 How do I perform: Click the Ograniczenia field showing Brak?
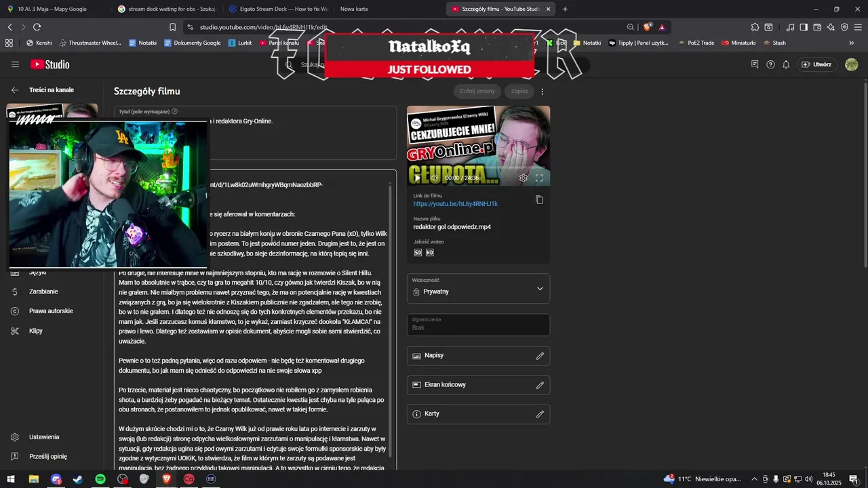tap(478, 325)
